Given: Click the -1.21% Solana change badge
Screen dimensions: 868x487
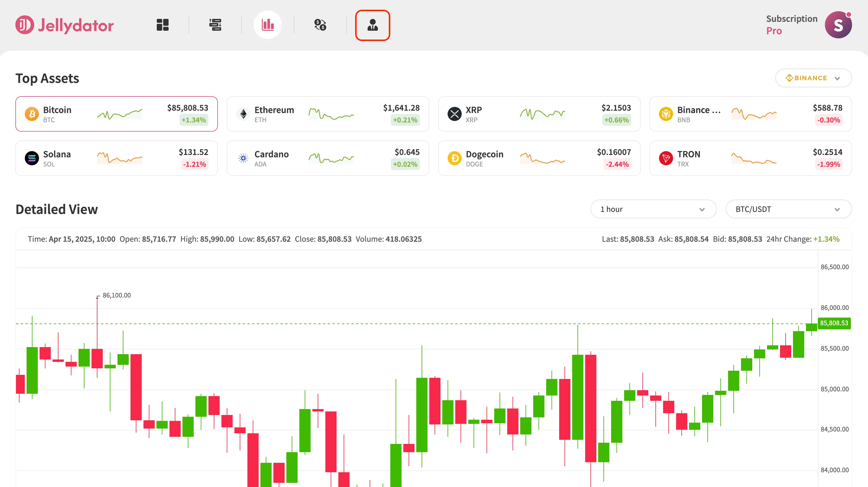Looking at the screenshot, I should coord(194,164).
